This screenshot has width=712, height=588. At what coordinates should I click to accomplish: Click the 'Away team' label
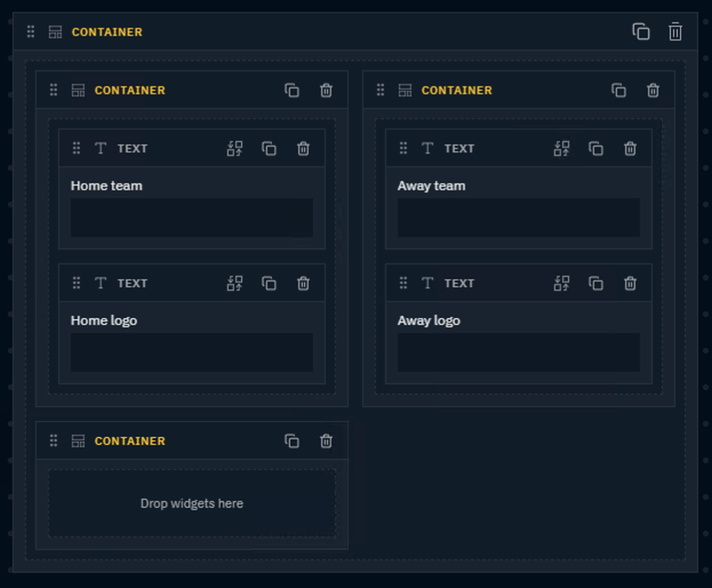click(x=432, y=186)
